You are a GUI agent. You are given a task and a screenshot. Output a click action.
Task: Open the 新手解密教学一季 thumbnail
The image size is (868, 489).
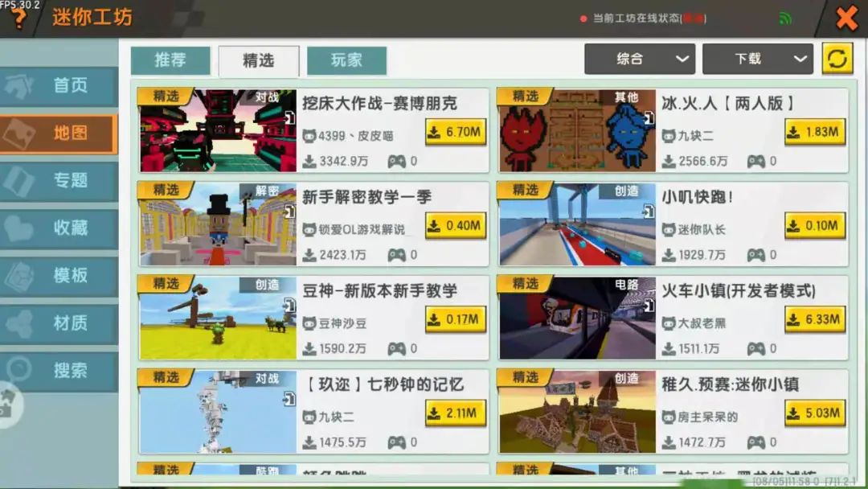[218, 224]
